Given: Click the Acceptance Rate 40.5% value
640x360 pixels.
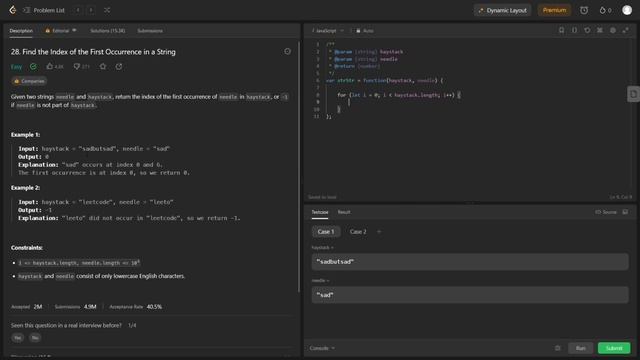Looking at the screenshot, I should [154, 307].
